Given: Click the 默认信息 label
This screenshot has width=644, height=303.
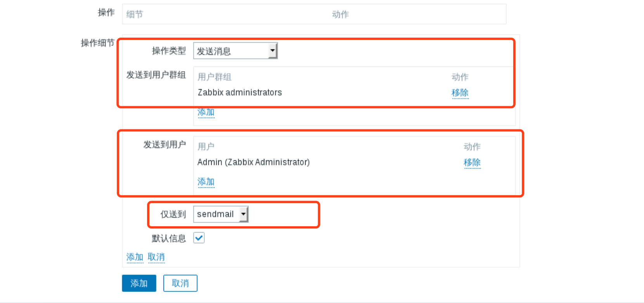Looking at the screenshot, I should point(169,238).
